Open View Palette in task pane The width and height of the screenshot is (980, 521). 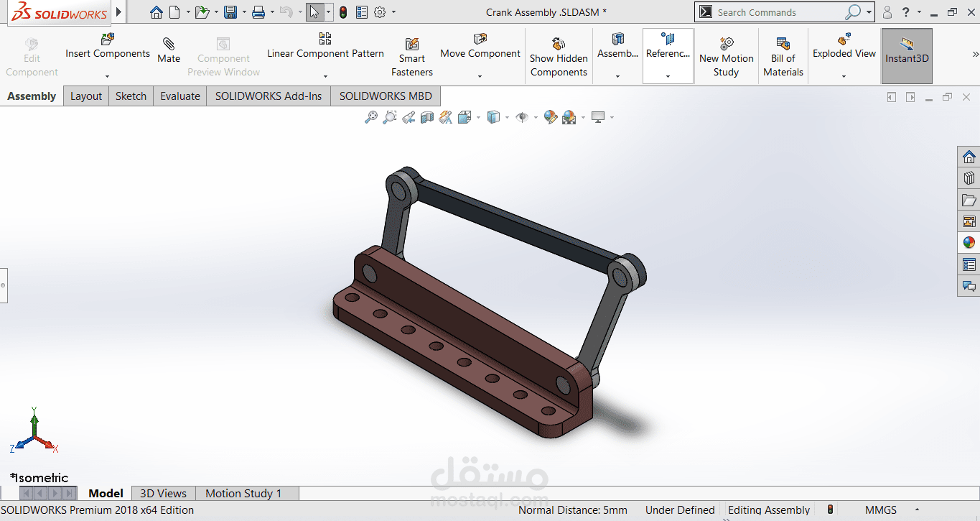click(x=969, y=221)
